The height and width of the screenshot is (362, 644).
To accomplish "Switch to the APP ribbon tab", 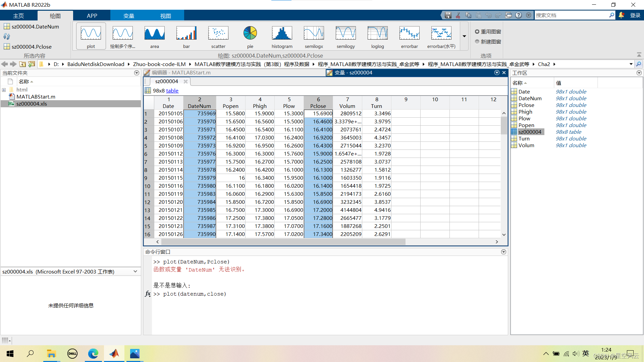I will pos(92,16).
